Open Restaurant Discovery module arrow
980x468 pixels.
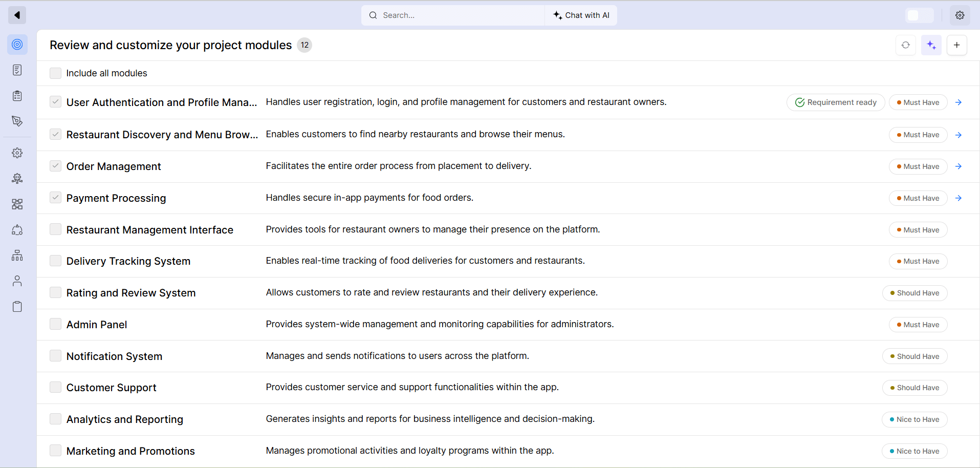click(959, 135)
